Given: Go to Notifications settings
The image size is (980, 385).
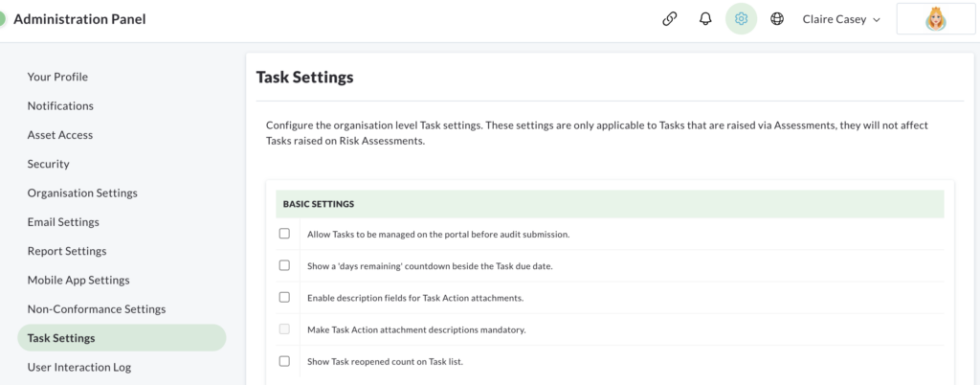Looking at the screenshot, I should 60,105.
